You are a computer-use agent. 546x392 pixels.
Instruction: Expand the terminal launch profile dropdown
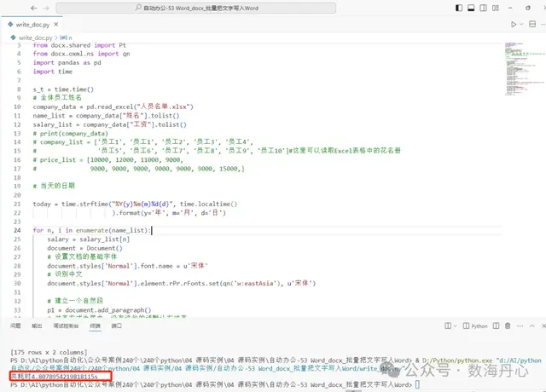(x=455, y=326)
